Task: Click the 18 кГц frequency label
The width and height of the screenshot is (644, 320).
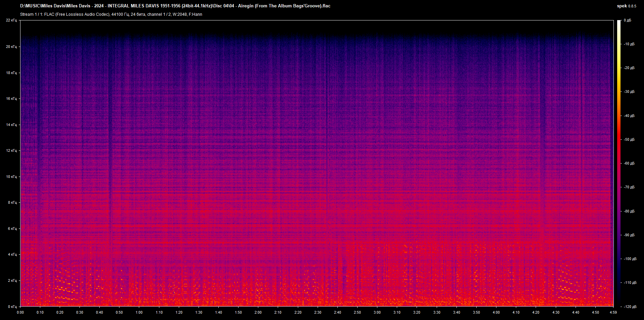Action: [x=11, y=73]
